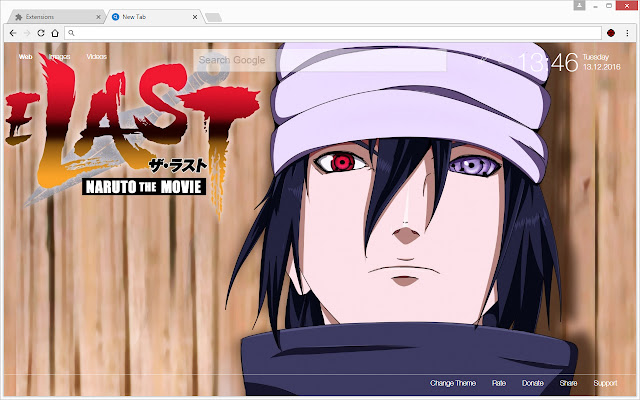Open the Chrome three-dot menu
640x400 pixels.
(x=627, y=33)
